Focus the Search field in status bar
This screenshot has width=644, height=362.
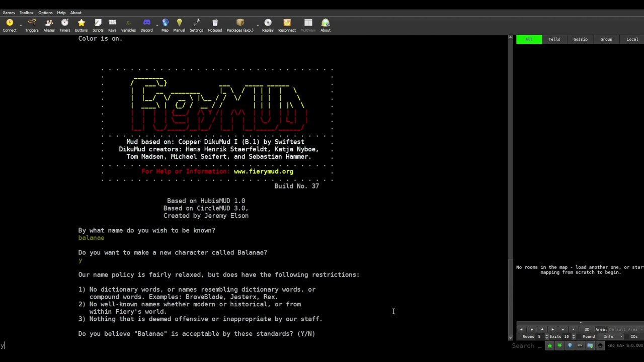click(x=527, y=345)
